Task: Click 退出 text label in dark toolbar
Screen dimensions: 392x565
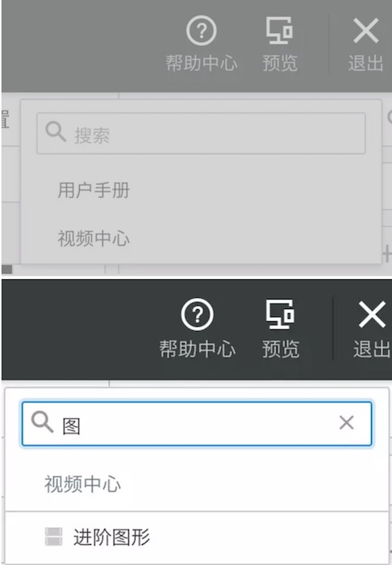Action: point(372,349)
